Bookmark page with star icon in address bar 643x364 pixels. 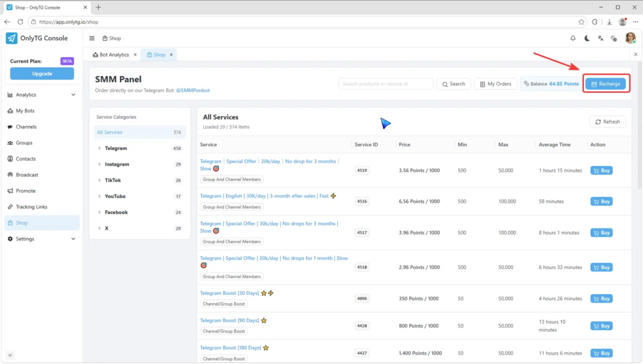click(581, 22)
